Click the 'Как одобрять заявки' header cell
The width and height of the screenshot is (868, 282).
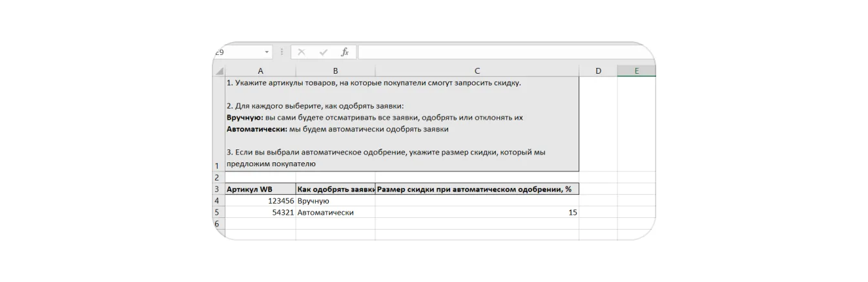(335, 190)
